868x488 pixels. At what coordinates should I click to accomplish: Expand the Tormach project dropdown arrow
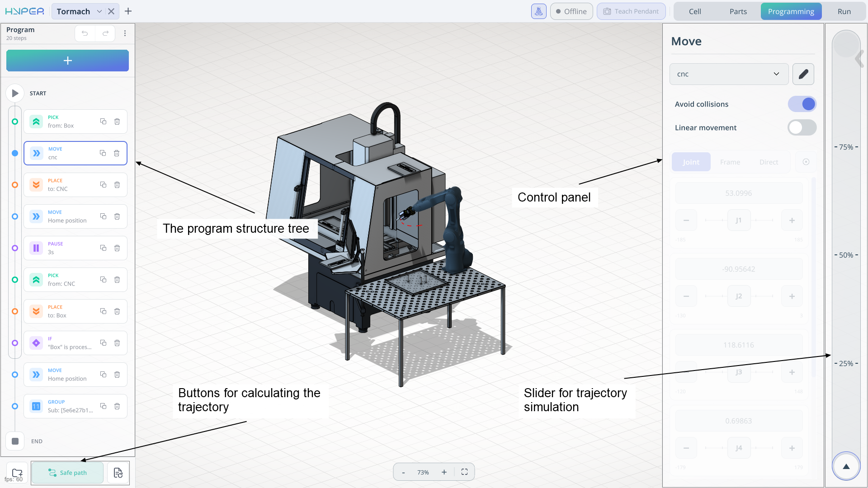[99, 11]
